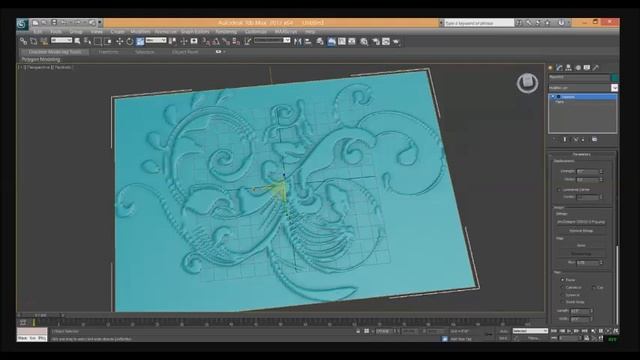
Task: Select the Spherical map radio button
Action: (x=562, y=295)
